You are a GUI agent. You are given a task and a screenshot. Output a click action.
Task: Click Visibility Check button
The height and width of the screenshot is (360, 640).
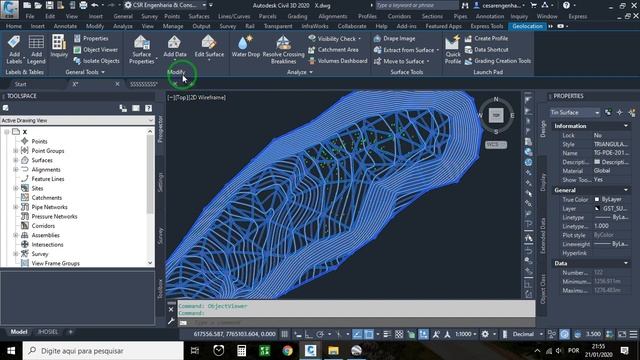tap(335, 38)
